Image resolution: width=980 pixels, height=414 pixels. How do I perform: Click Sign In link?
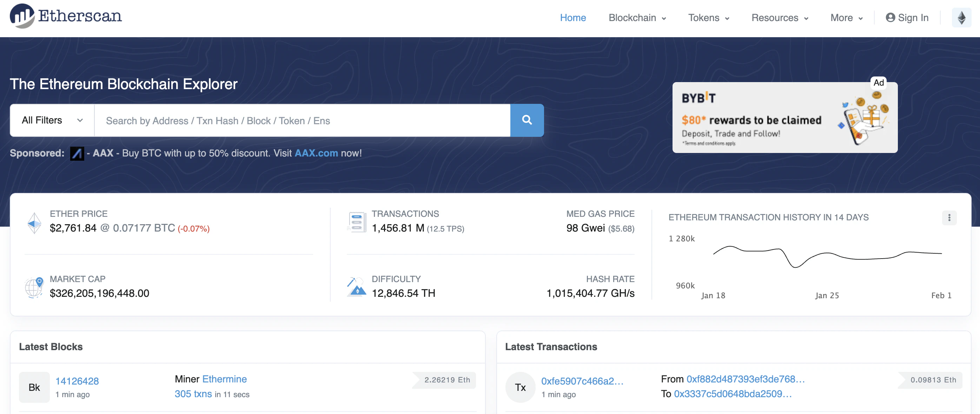(907, 18)
